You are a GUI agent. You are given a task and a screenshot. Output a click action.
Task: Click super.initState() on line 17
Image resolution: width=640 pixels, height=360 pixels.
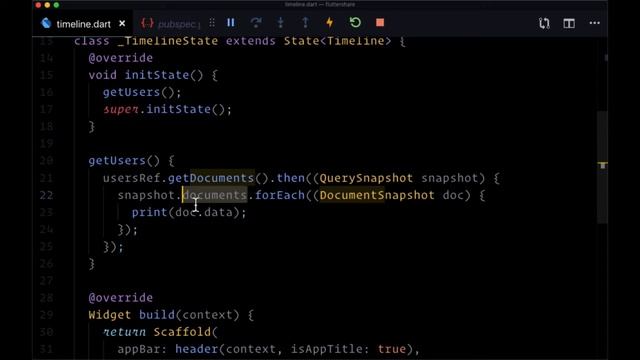click(167, 109)
